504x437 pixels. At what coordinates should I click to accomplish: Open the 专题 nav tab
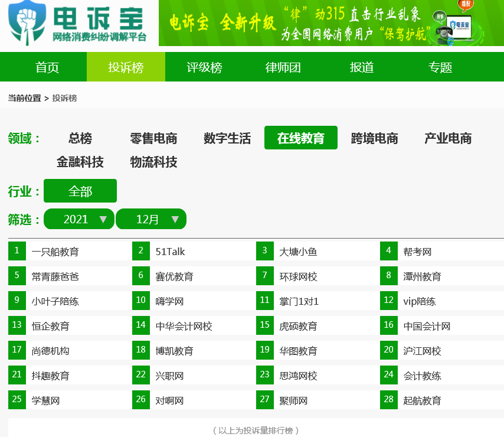point(440,67)
